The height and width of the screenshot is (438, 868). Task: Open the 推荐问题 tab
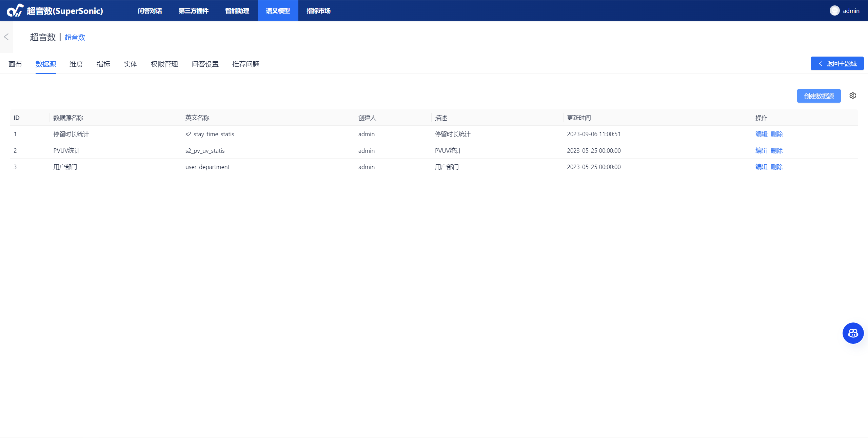[x=246, y=64]
